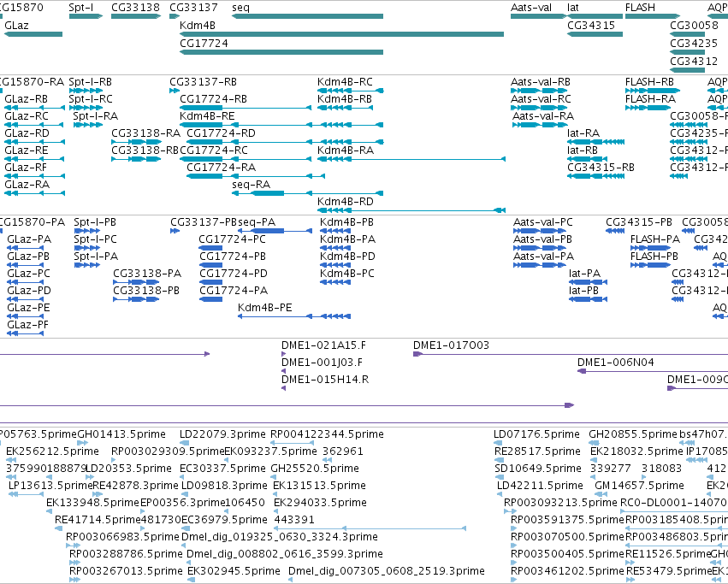Click the RP003461202.5prime EST glyph

coord(513,580)
